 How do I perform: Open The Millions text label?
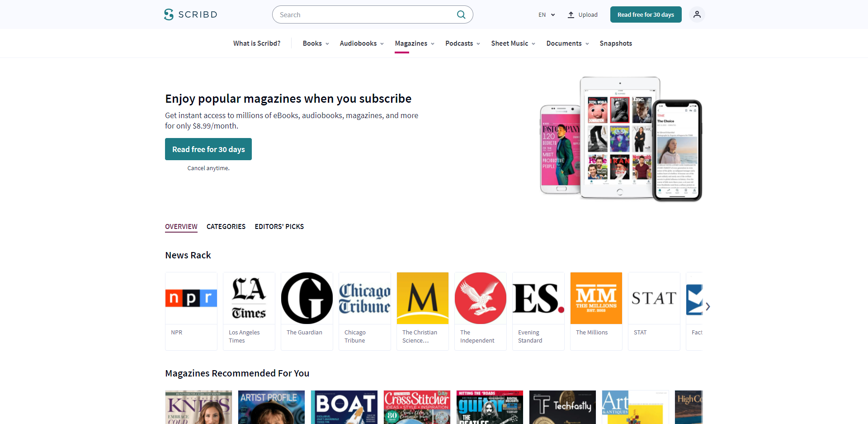pos(592,333)
